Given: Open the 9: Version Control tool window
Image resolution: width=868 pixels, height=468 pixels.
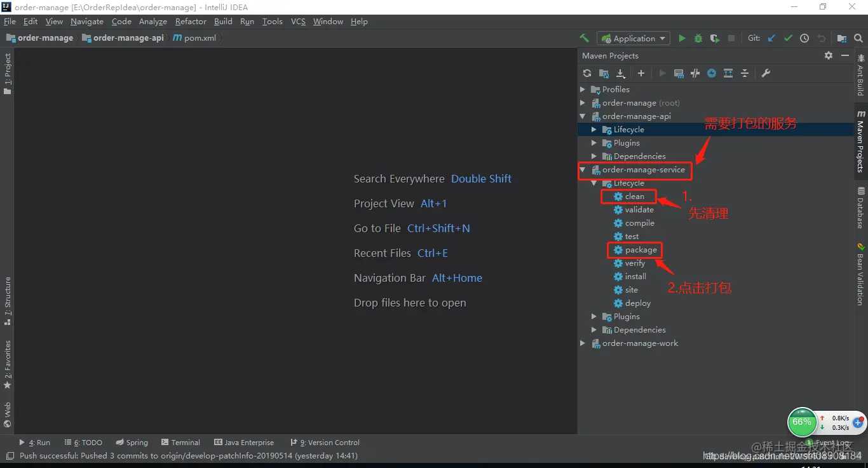Looking at the screenshot, I should point(325,443).
